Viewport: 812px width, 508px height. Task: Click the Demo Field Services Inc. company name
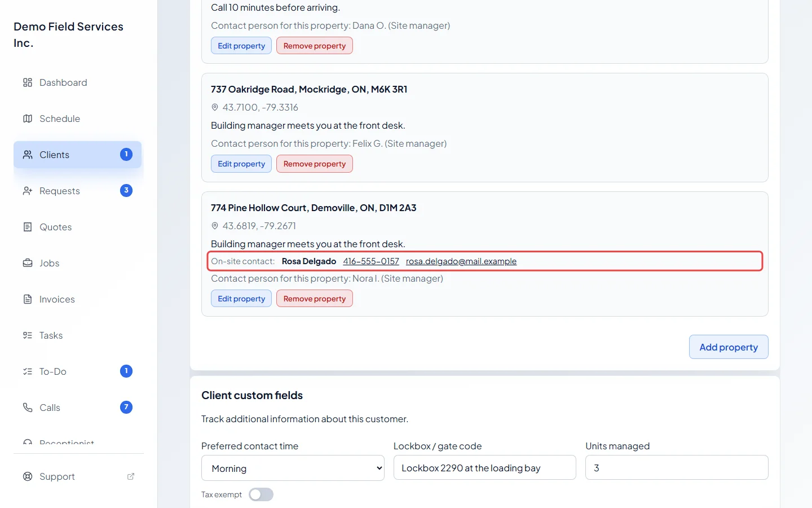coord(69,34)
